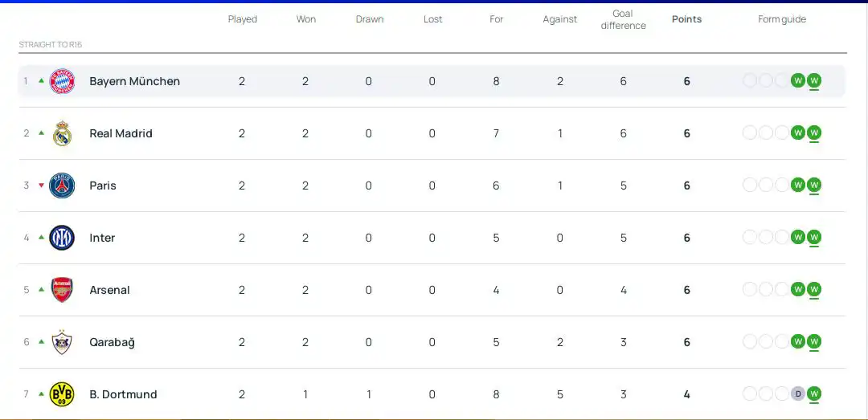Open the Real Madrid team link
This screenshot has width=868, height=420.
pyautogui.click(x=121, y=133)
